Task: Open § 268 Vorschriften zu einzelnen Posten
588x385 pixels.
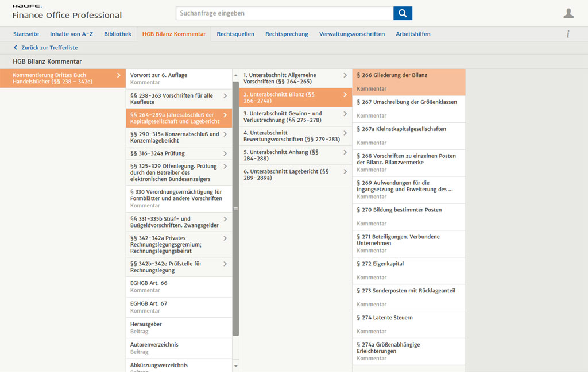Action: [409, 163]
